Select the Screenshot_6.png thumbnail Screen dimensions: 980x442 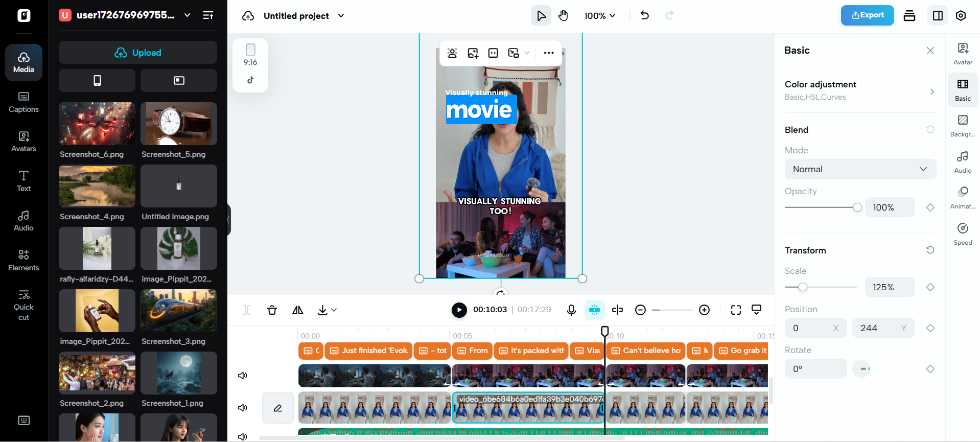coord(97,124)
